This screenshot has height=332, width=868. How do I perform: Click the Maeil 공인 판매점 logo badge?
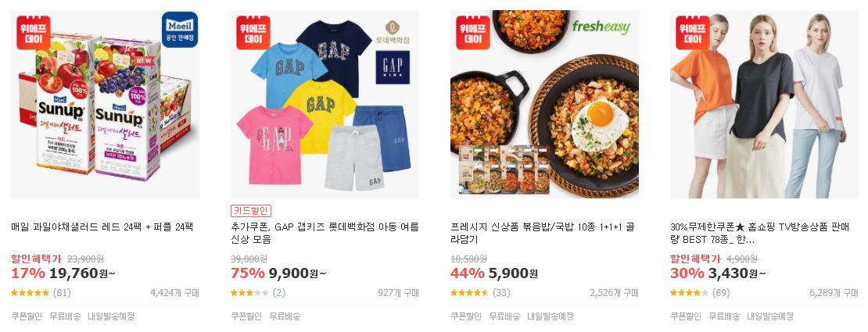point(179,30)
